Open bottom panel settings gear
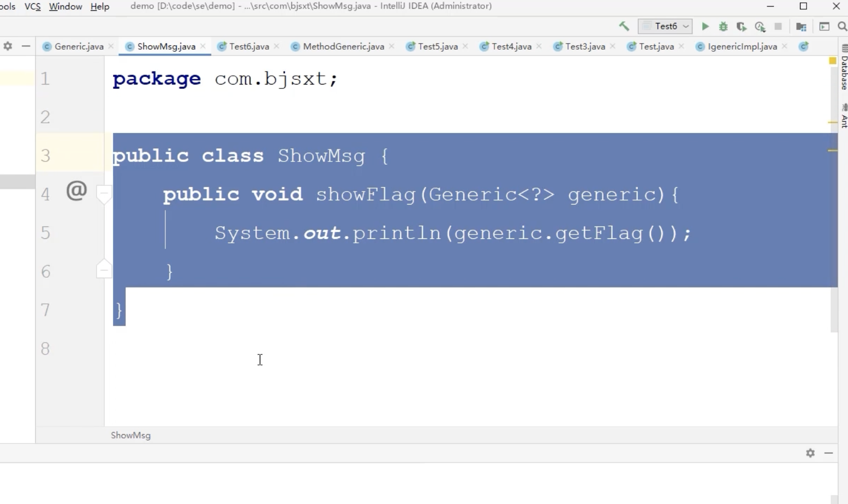The image size is (848, 504). (x=810, y=453)
